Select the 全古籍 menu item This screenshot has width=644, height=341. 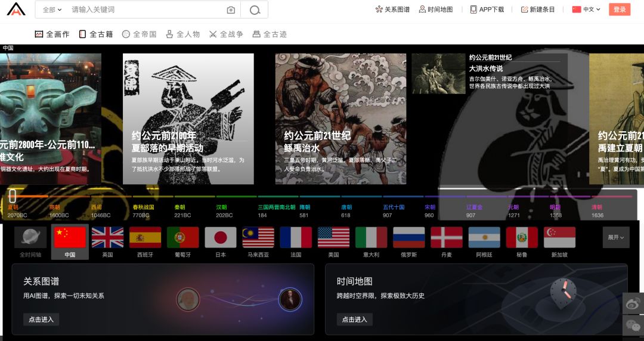[95, 34]
